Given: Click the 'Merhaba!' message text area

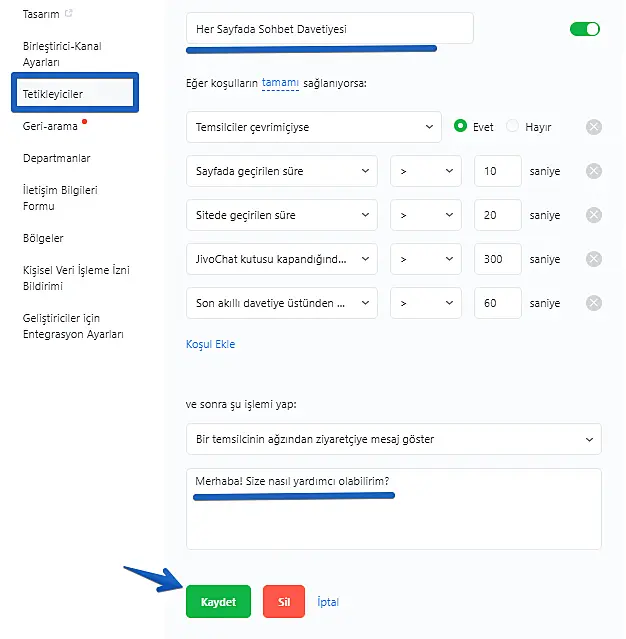Looking at the screenshot, I should pyautogui.click(x=393, y=508).
